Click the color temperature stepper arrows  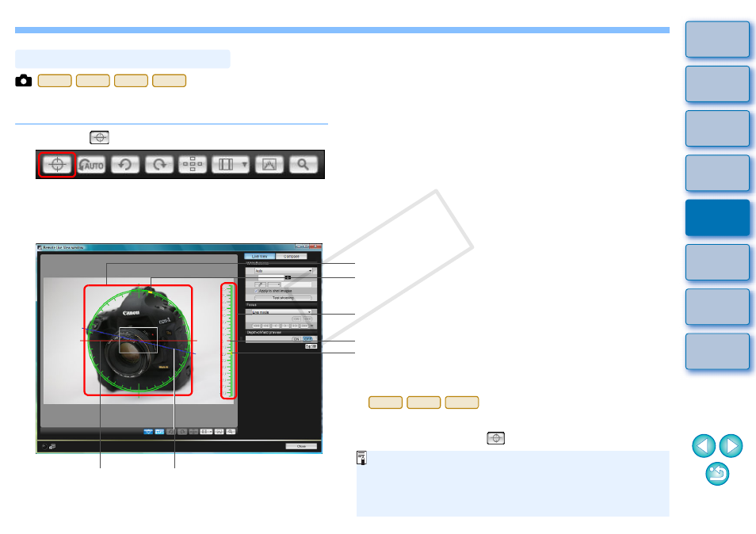coord(288,277)
